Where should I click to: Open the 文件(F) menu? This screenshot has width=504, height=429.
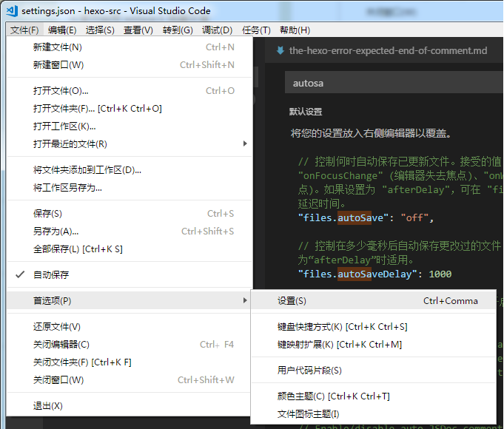point(24,30)
